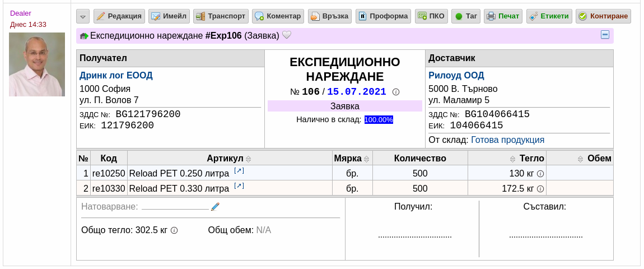Click the info icon beside Общо тегло 302.5 кг
The height and width of the screenshot is (269, 644).
coord(174,230)
